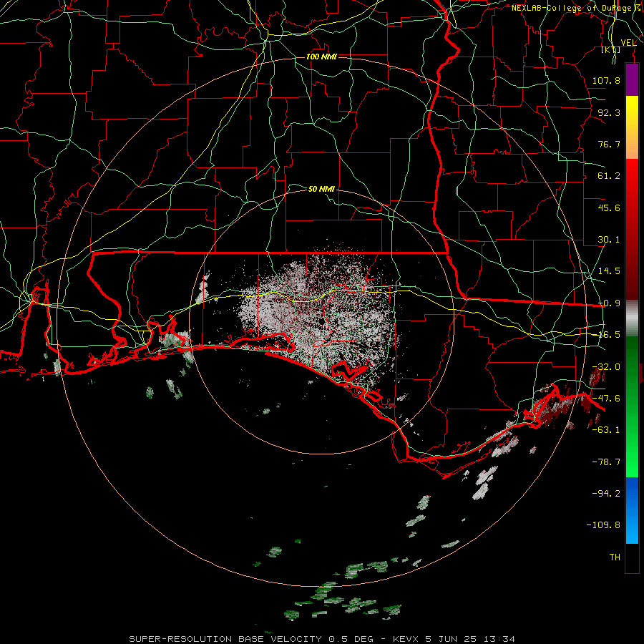Click the 76.7 velocity scale value
The image size is (644, 644).
pos(609,144)
